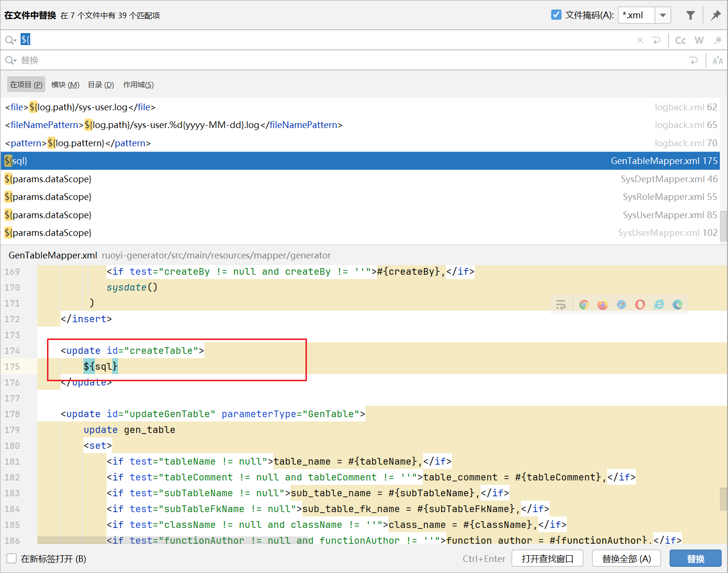Select logback.xml line 62 result
This screenshot has width=728, height=573.
[360, 107]
